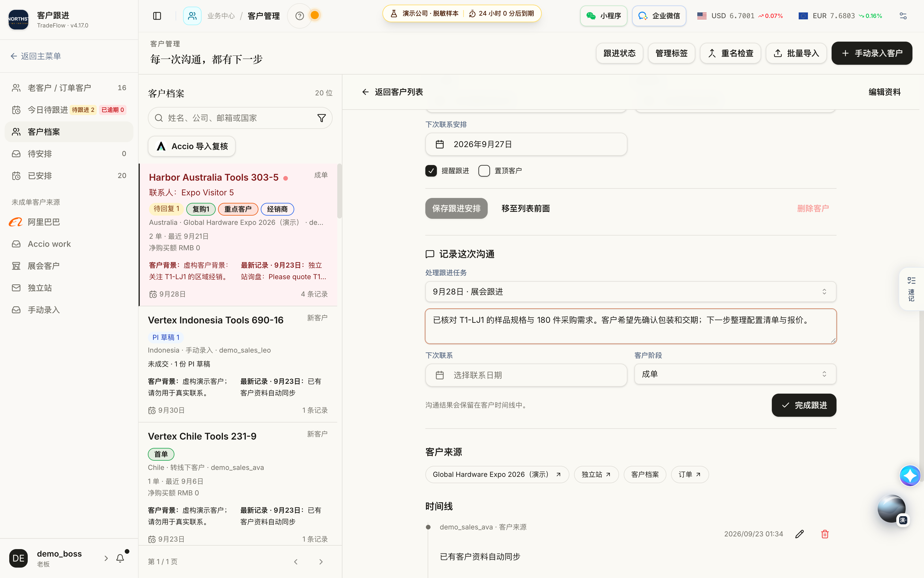Screen dimensions: 924x578
Task: Open the settings sliders icon in top bar
Action: (x=903, y=16)
